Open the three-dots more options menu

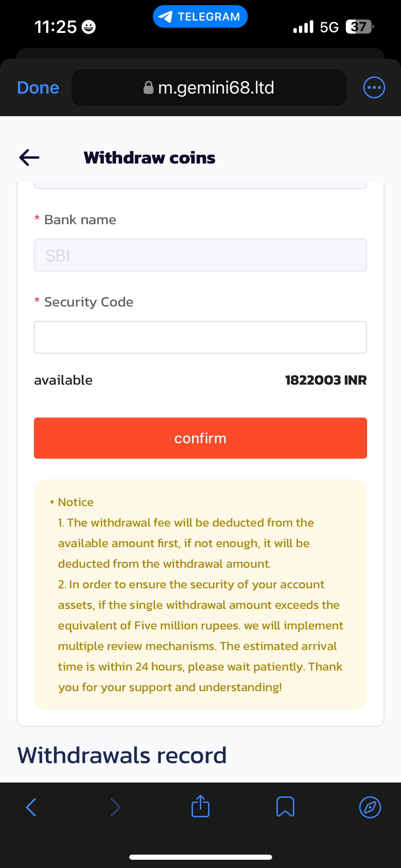(x=374, y=87)
